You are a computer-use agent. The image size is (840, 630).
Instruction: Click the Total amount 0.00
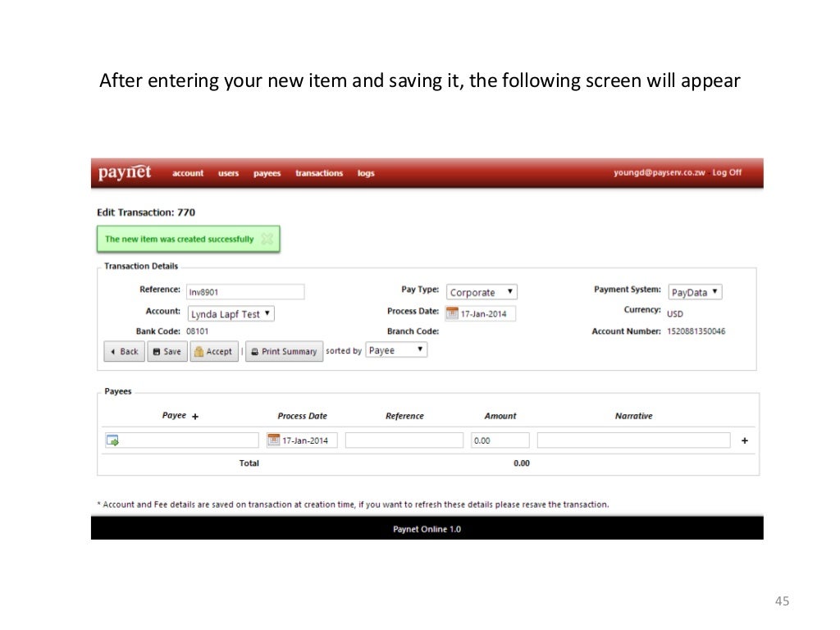521,463
